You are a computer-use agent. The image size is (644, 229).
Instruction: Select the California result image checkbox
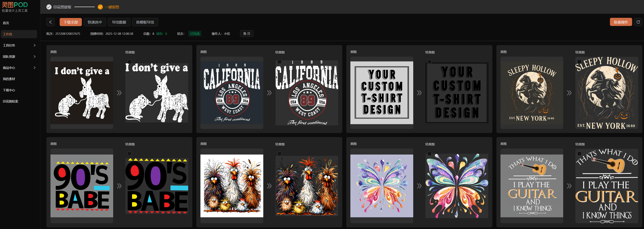click(x=280, y=62)
